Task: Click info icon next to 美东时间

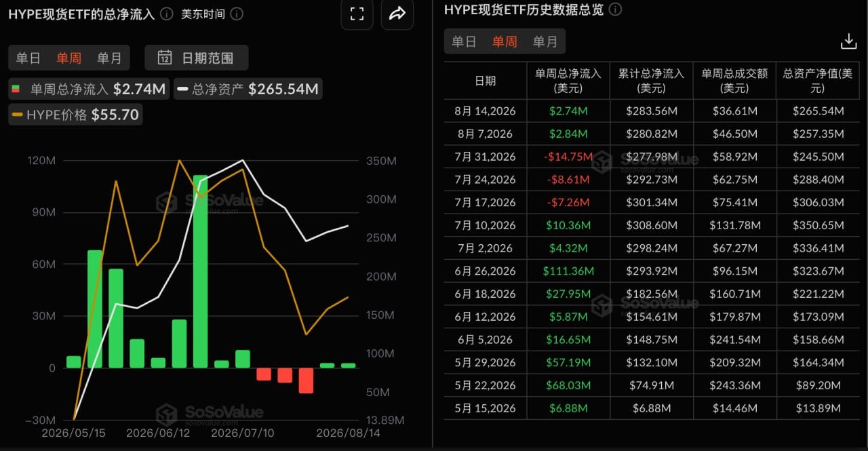Action: pyautogui.click(x=236, y=14)
